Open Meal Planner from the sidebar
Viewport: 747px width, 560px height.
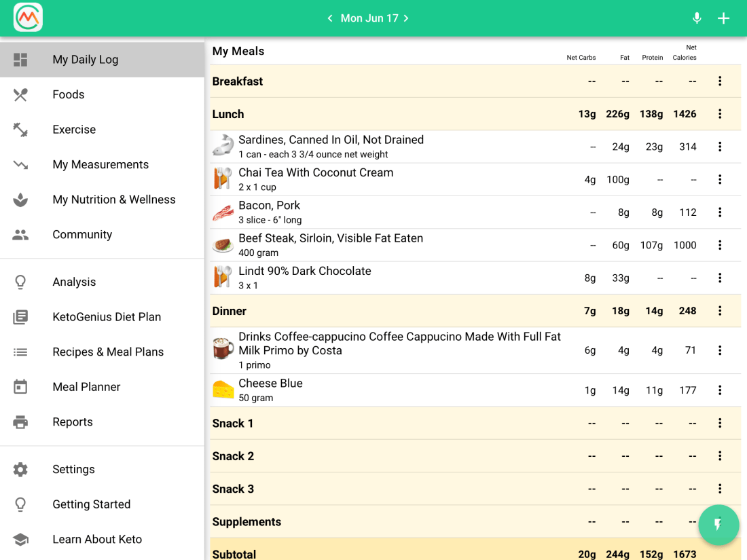tap(86, 387)
